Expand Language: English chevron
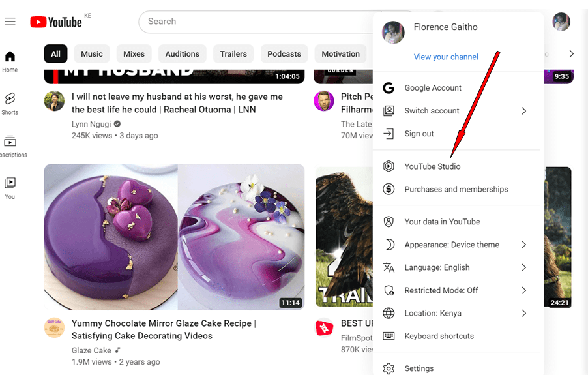588x375 pixels. [524, 267]
